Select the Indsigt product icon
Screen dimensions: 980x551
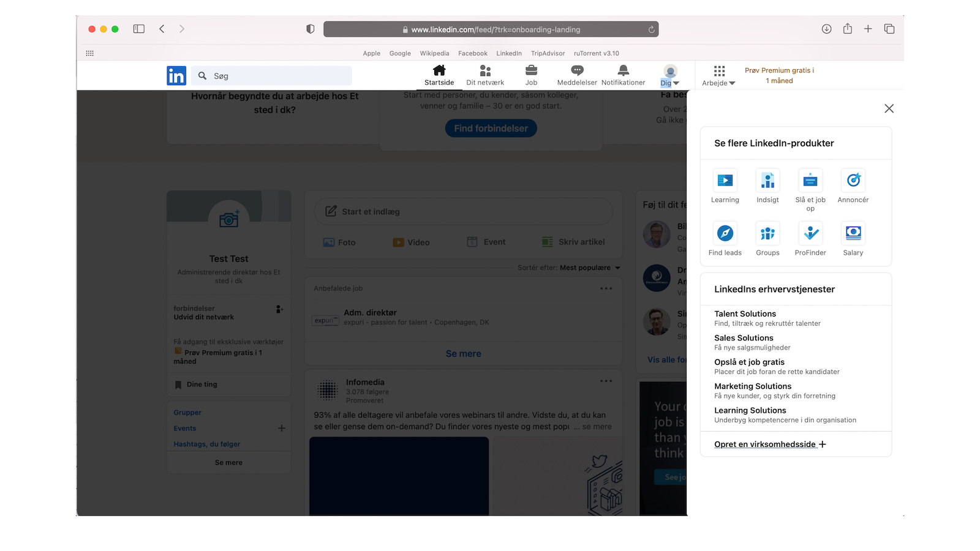pos(767,181)
